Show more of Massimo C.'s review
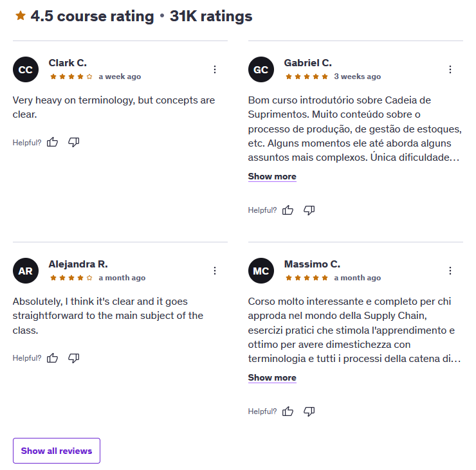The width and height of the screenshot is (476, 470). click(272, 378)
